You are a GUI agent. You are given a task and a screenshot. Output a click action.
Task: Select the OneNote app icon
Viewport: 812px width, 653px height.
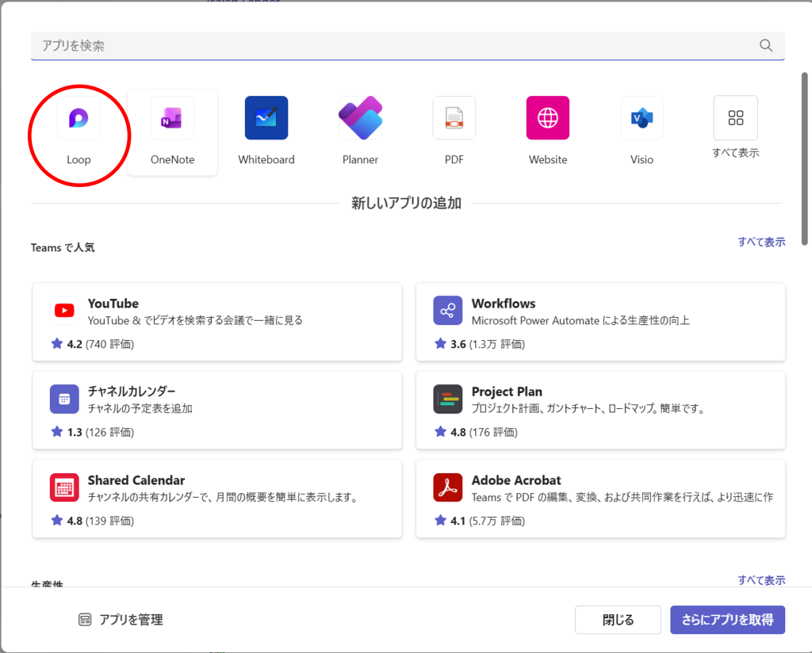[172, 119]
